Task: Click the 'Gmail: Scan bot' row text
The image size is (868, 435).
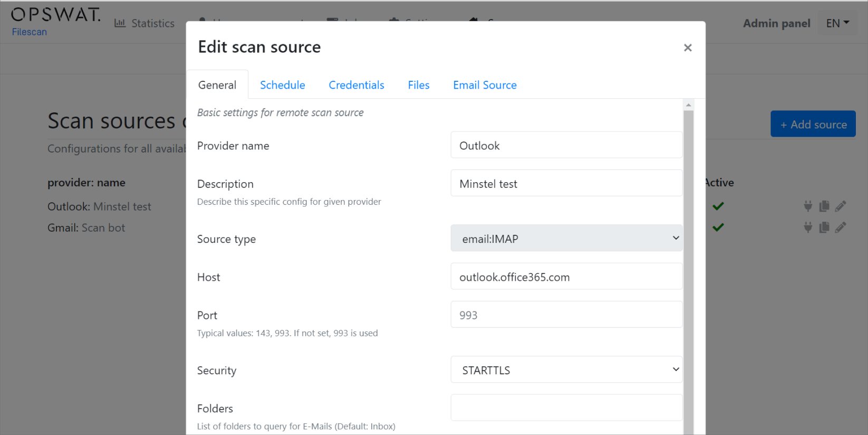Action: (x=86, y=228)
